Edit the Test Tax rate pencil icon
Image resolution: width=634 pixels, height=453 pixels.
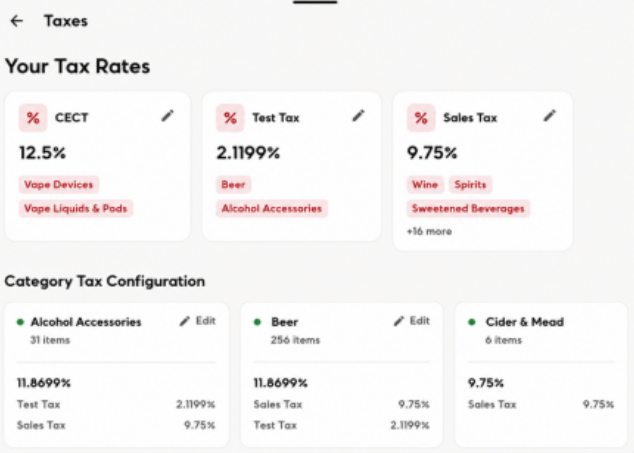click(x=358, y=116)
